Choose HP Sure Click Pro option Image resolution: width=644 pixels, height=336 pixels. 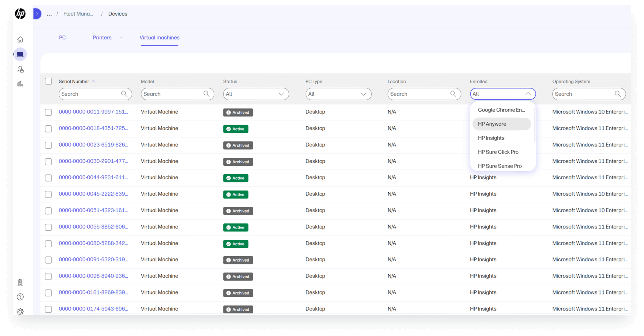click(501, 152)
